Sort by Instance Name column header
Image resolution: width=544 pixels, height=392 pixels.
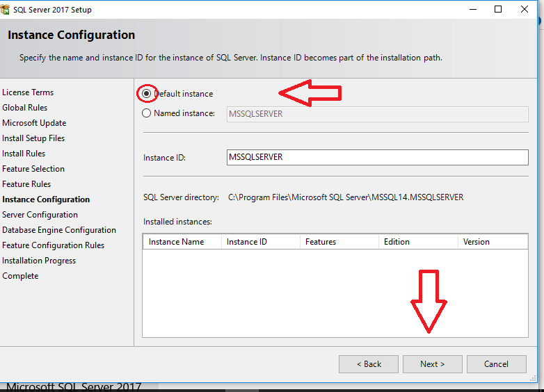point(182,242)
